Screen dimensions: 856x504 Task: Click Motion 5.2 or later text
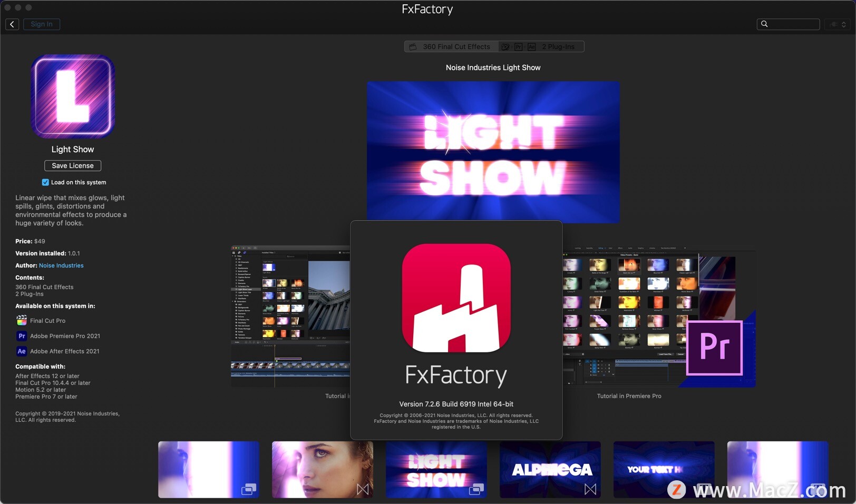click(x=41, y=390)
